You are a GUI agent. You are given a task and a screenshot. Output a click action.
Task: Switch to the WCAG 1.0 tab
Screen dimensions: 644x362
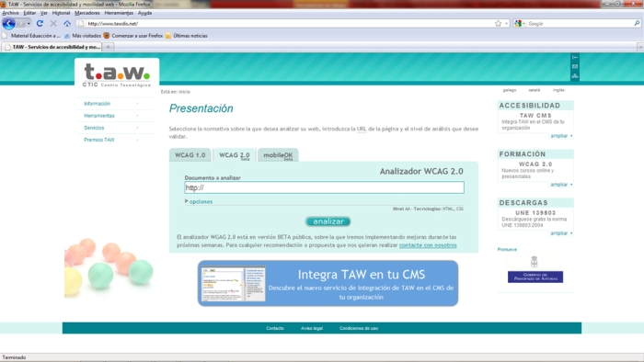coord(190,155)
